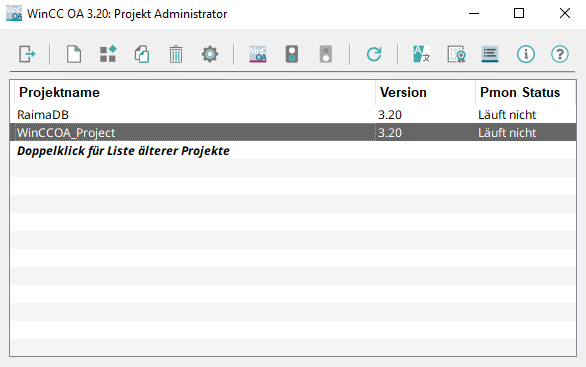Click the WinCC OA title bar app icon

click(x=14, y=13)
